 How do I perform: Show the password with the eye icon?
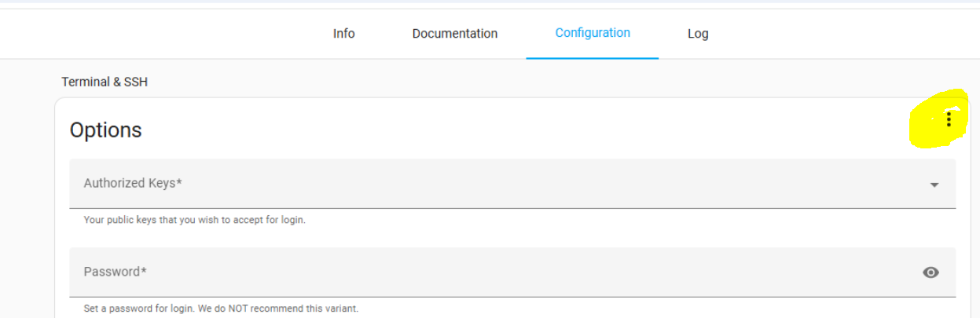930,272
